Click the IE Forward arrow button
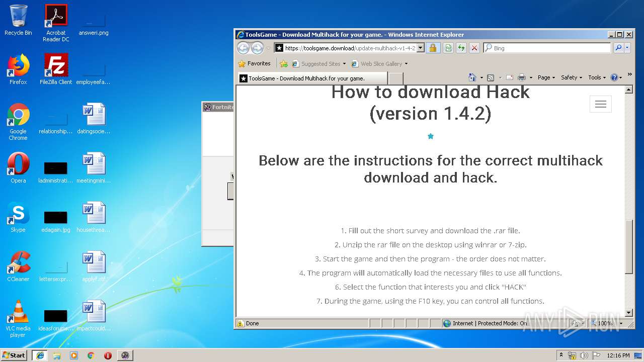Image resolution: width=644 pixels, height=362 pixels. [257, 48]
